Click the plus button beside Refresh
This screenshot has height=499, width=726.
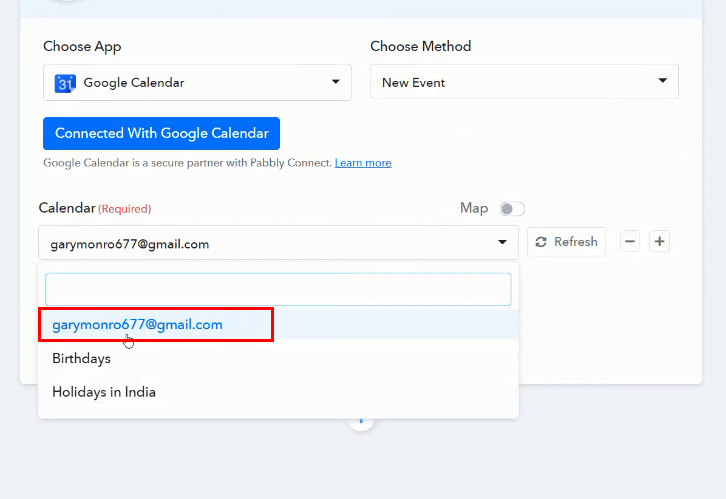pyautogui.click(x=659, y=241)
